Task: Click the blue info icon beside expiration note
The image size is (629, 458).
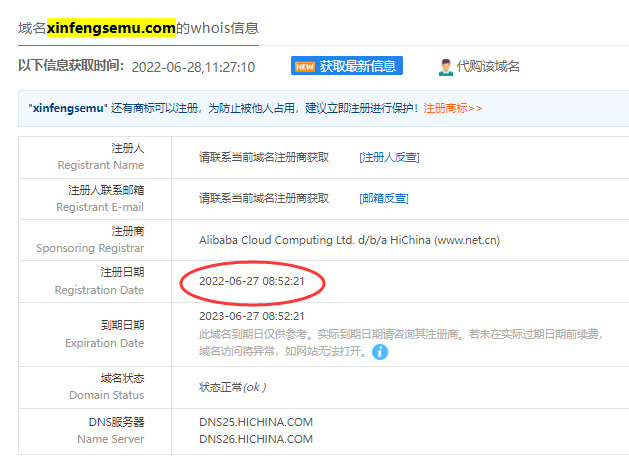Action: click(380, 352)
